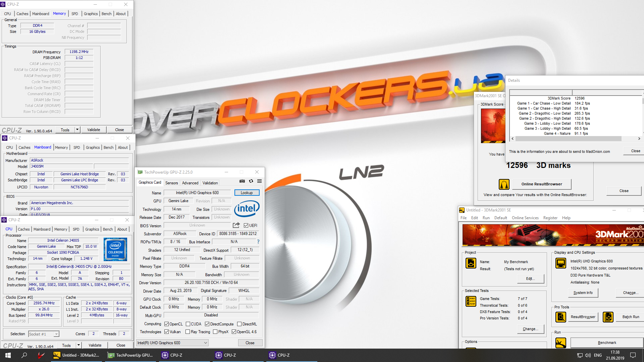Screen dimensions: 644x362
Task: Click the Display and CPU Settings monitor icon
Action: point(560,263)
